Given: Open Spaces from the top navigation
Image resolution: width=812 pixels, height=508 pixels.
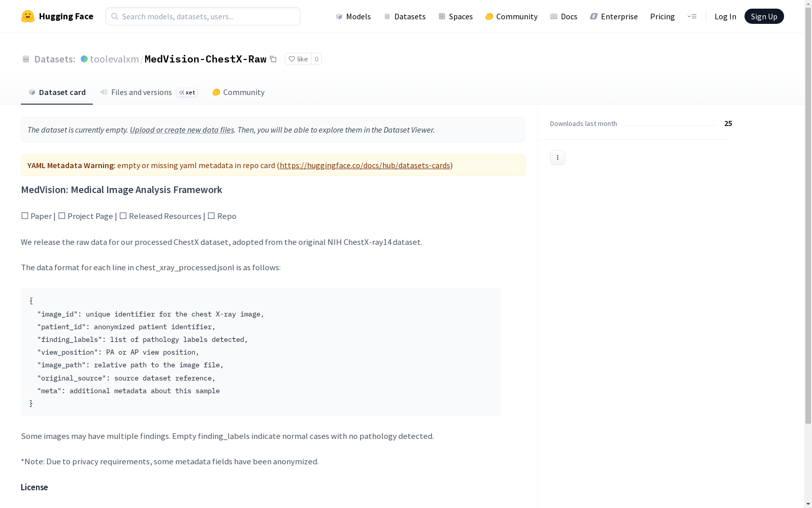Looking at the screenshot, I should coord(456,16).
